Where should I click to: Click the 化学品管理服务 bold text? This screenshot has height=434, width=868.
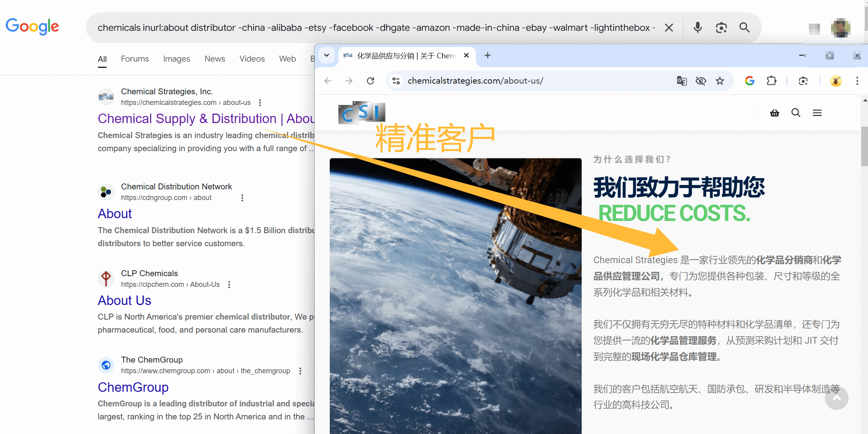point(683,340)
